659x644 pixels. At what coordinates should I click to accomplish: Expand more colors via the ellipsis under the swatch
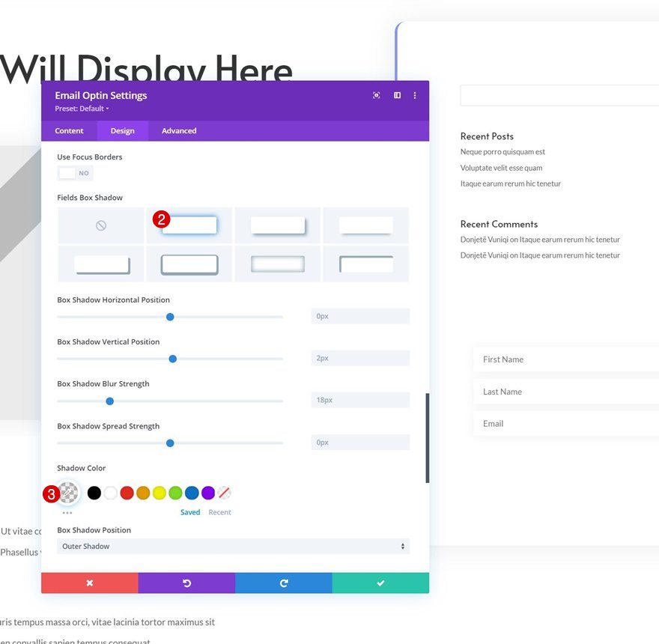tap(67, 511)
